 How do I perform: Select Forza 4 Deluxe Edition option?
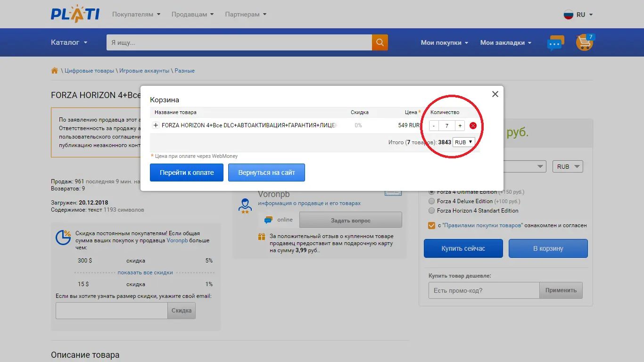(431, 201)
